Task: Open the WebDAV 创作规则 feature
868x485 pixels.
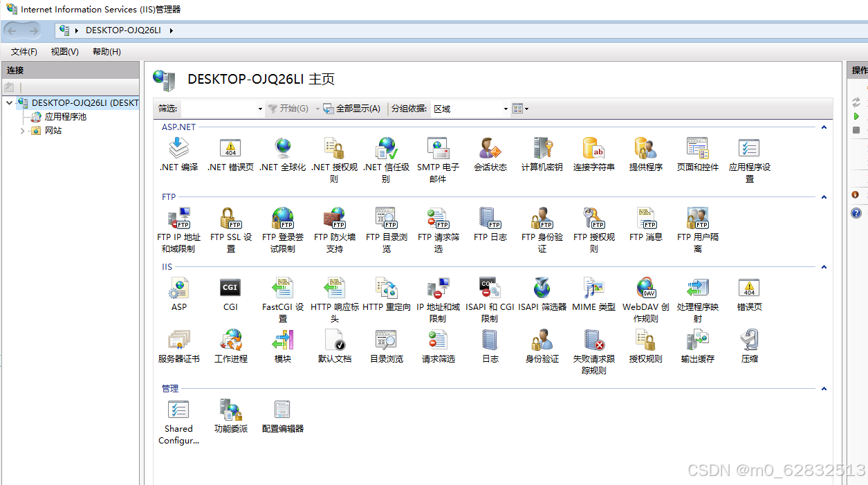Action: coord(645,300)
